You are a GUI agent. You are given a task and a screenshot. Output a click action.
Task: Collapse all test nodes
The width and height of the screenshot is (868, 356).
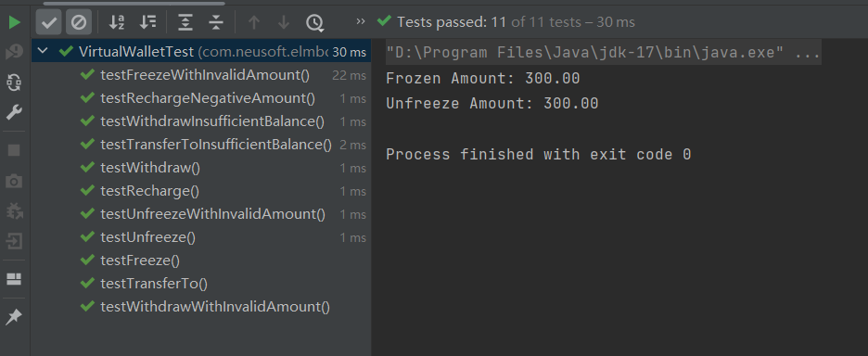tap(216, 22)
